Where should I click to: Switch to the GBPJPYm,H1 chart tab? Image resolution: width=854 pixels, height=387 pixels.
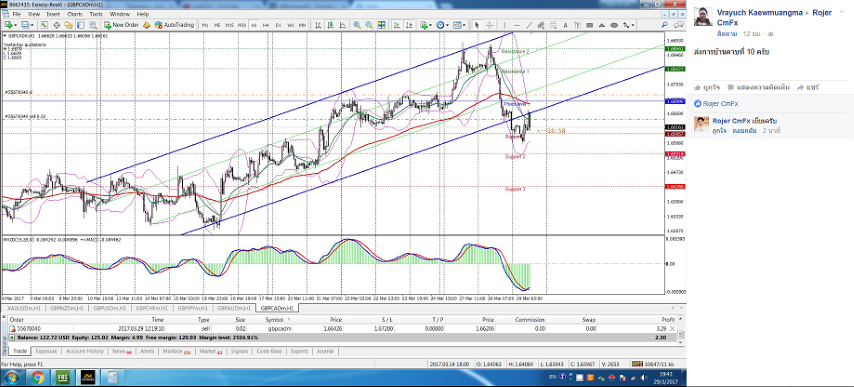(x=193, y=308)
